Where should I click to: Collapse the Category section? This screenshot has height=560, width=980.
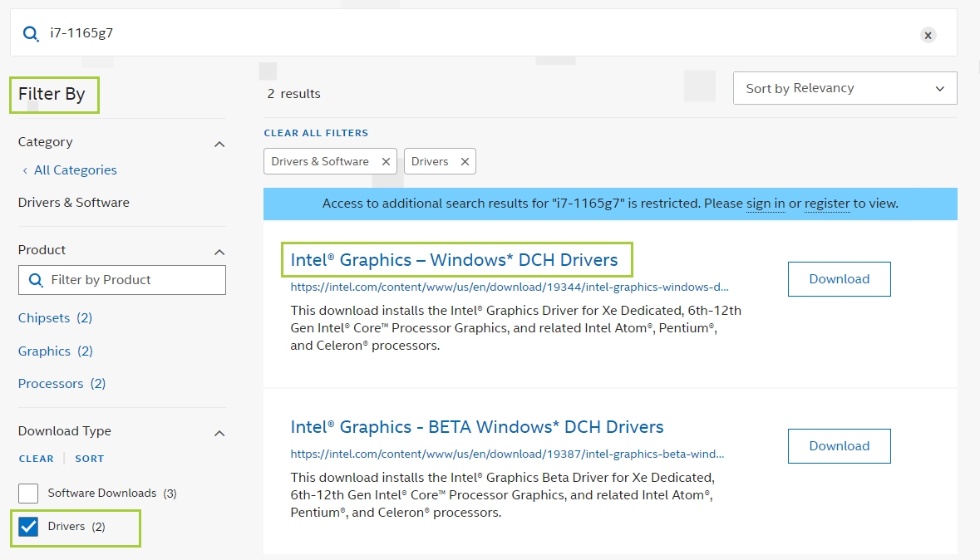(x=219, y=144)
